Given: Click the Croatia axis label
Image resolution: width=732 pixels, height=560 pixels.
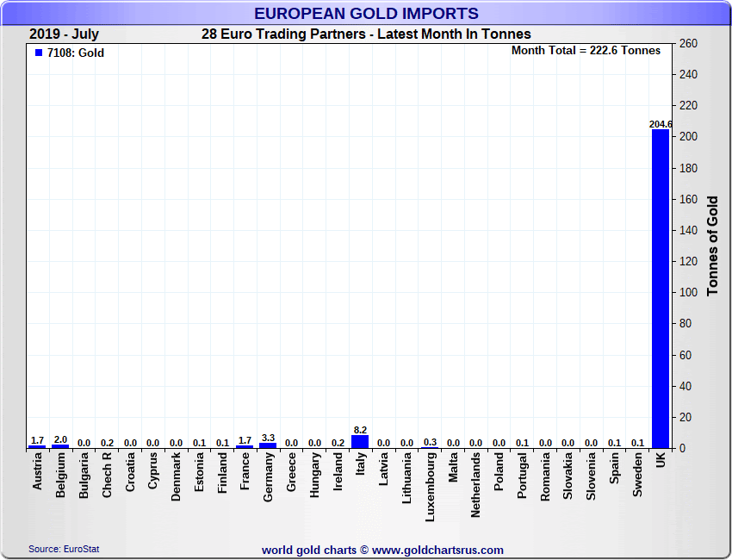Looking at the screenshot, I should coord(130,472).
